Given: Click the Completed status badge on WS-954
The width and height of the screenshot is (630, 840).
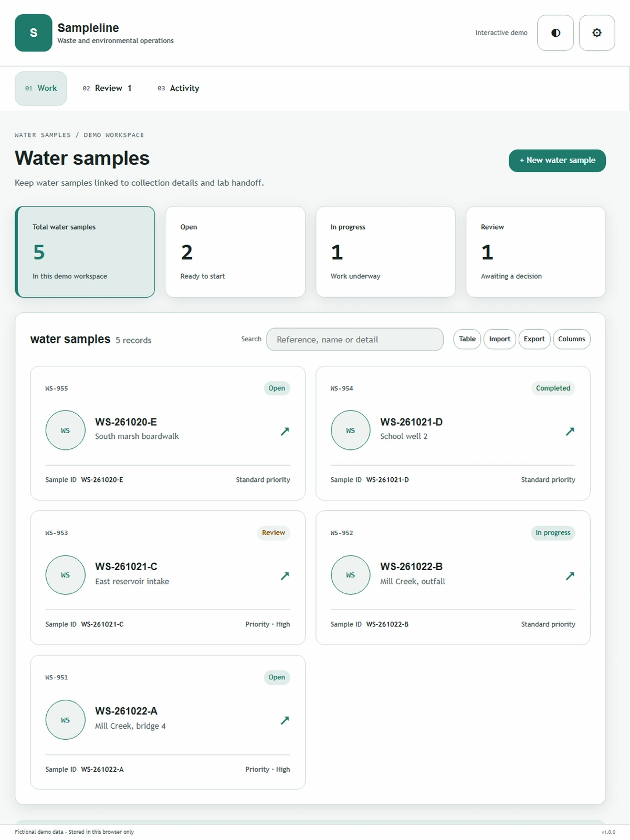Looking at the screenshot, I should point(553,388).
